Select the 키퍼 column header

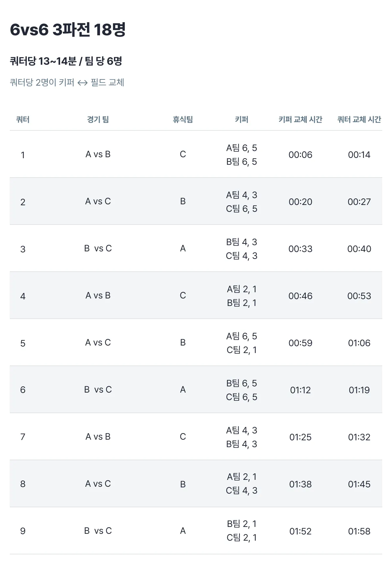point(242,120)
